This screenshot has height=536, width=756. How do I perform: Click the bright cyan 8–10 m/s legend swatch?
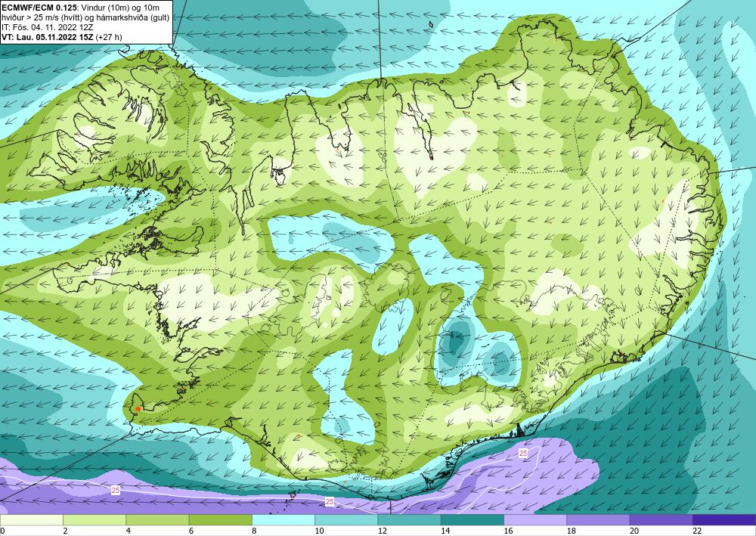click(283, 520)
